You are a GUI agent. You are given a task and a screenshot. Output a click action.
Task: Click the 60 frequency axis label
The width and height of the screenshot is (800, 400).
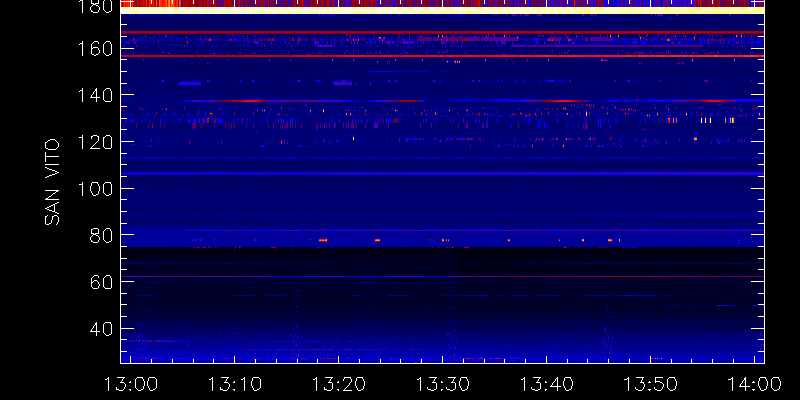coord(101,282)
